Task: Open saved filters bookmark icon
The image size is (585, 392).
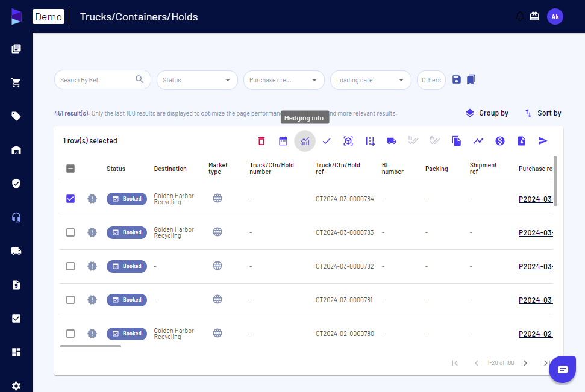Action: click(x=471, y=79)
